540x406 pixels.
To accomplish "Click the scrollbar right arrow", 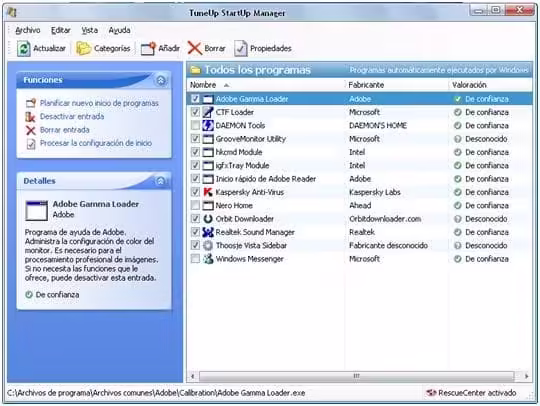I will (526, 376).
